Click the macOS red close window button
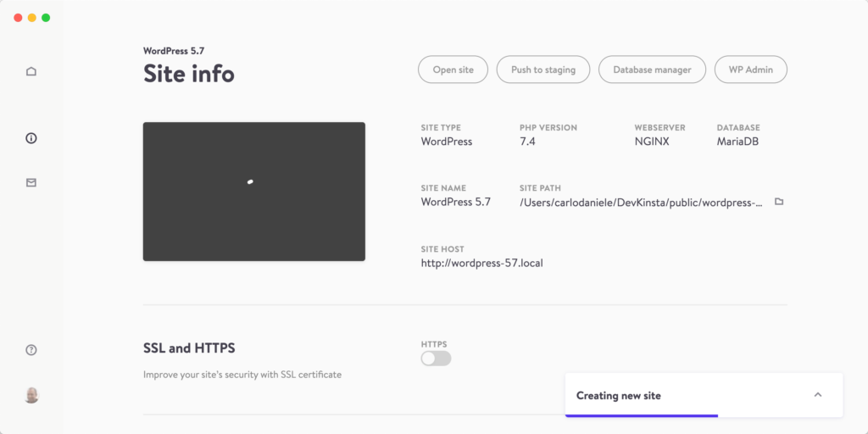868x434 pixels. point(19,18)
